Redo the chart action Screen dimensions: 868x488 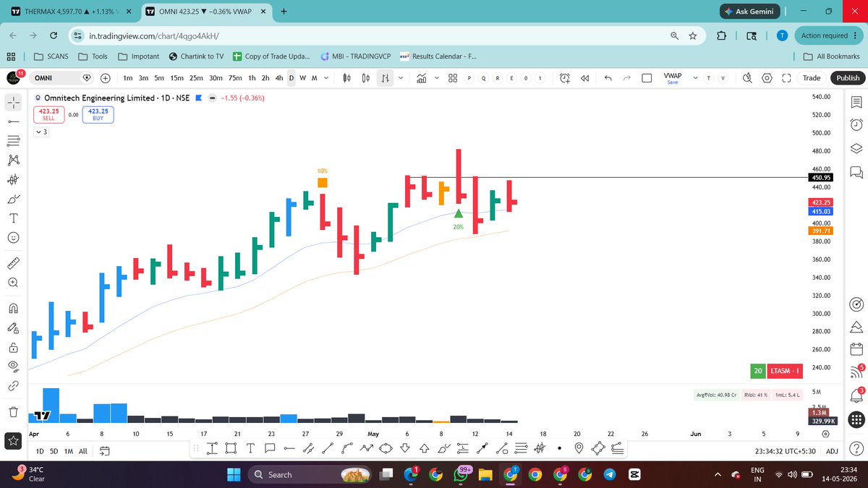pyautogui.click(x=627, y=78)
